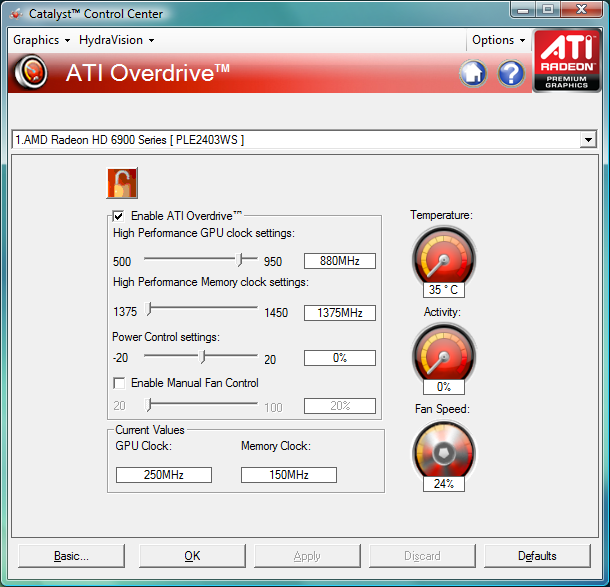Click the 150MHz current Memory Clock field
610x587 pixels.
289,475
